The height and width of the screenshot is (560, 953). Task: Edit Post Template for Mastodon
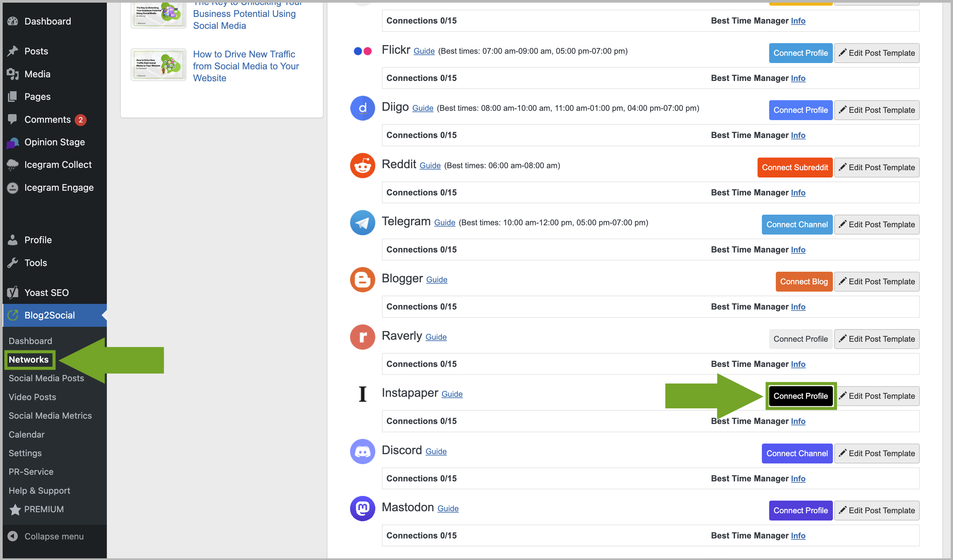click(x=877, y=511)
